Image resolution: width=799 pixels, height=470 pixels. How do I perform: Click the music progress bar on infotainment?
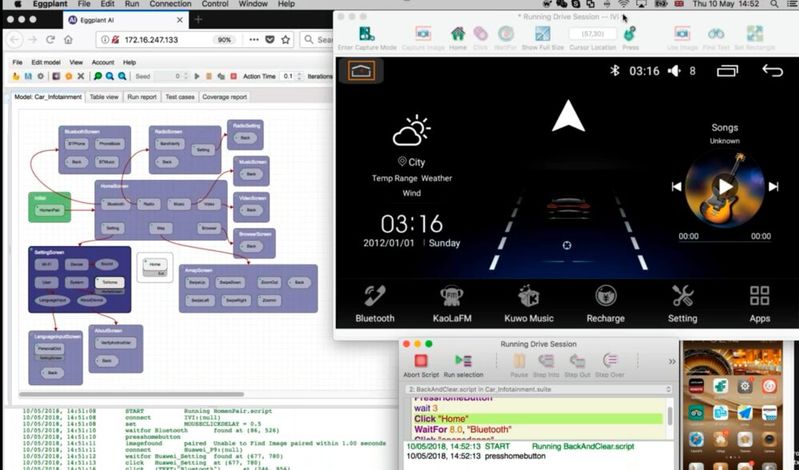pos(725,241)
